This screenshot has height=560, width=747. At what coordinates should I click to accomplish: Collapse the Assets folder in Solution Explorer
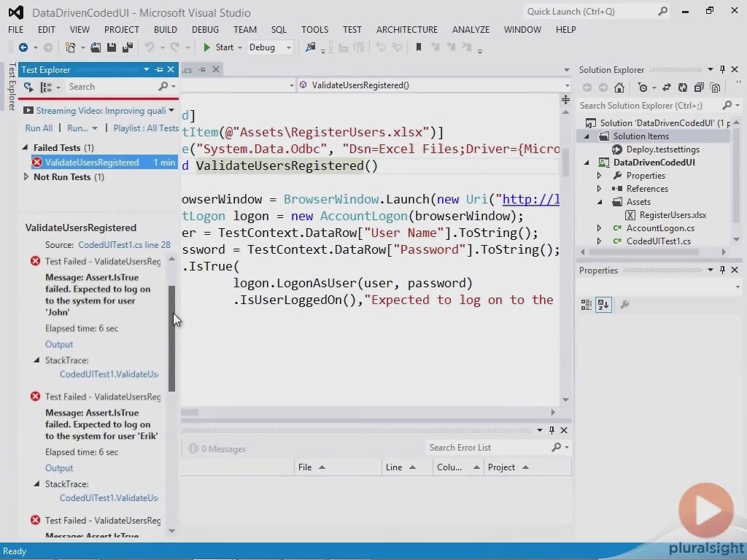point(600,202)
